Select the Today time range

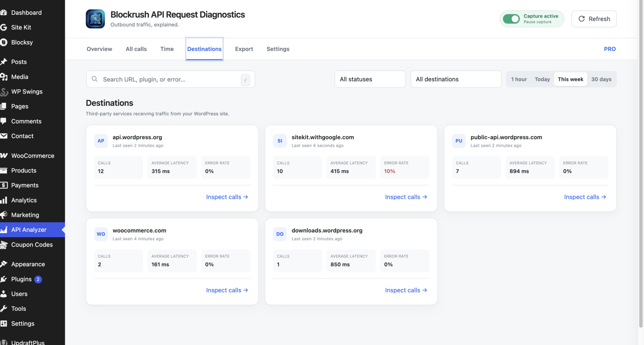pos(542,79)
